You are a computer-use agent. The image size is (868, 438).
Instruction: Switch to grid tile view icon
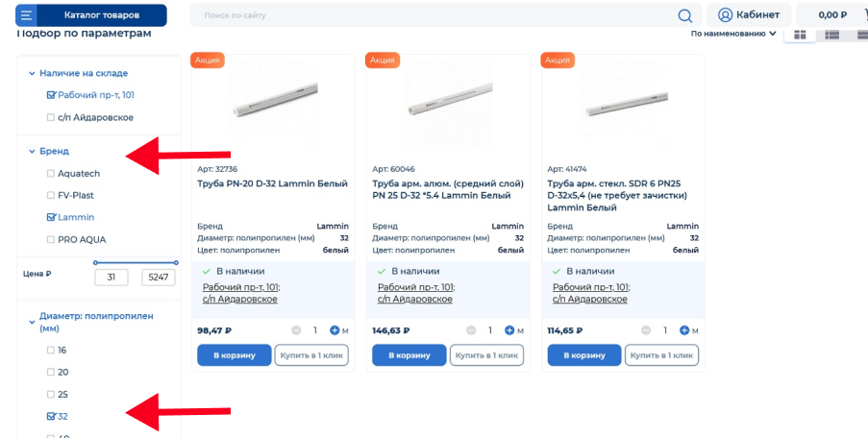(x=799, y=35)
